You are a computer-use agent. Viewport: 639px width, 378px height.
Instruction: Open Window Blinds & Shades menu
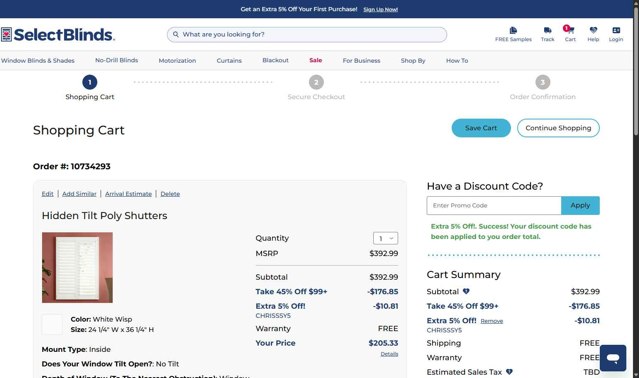(37, 60)
